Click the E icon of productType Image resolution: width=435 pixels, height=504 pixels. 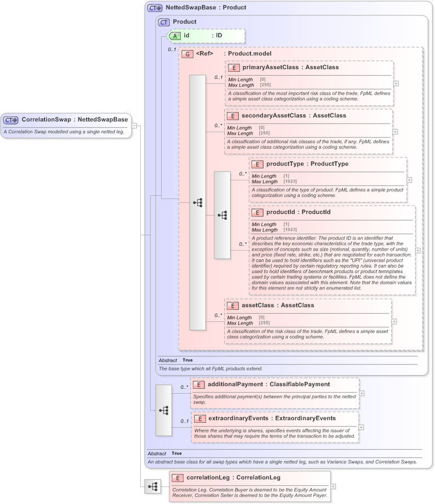257,164
